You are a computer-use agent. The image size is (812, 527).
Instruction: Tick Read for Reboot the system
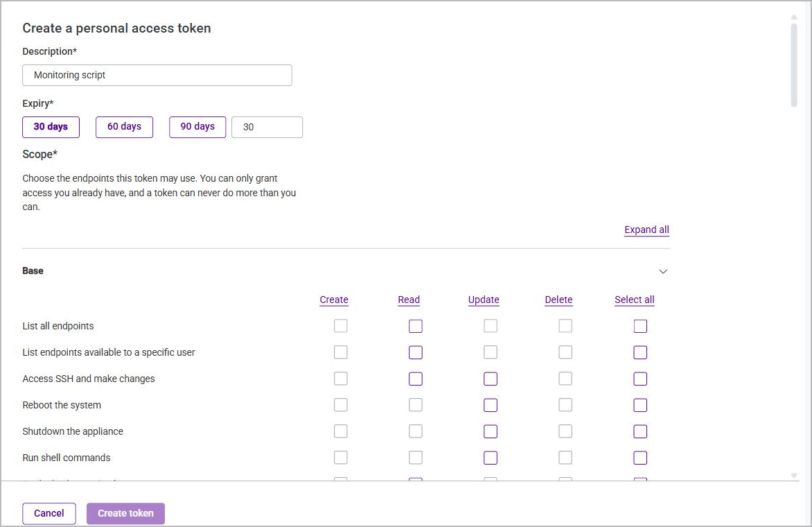point(415,405)
